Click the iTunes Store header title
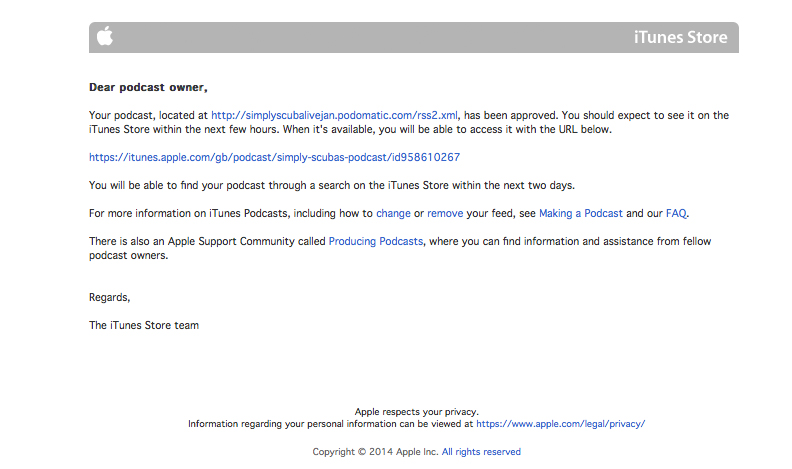Screen dimensions: 792x469 680,37
